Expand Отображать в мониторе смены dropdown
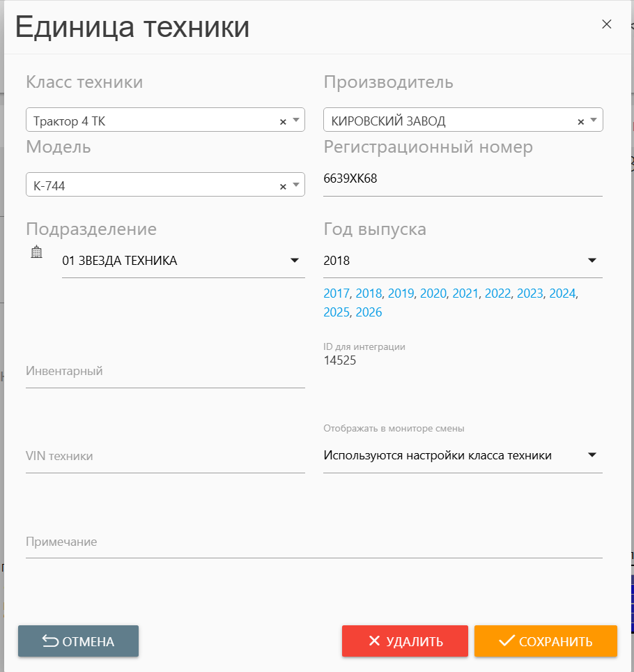The width and height of the screenshot is (634, 672). pos(592,455)
